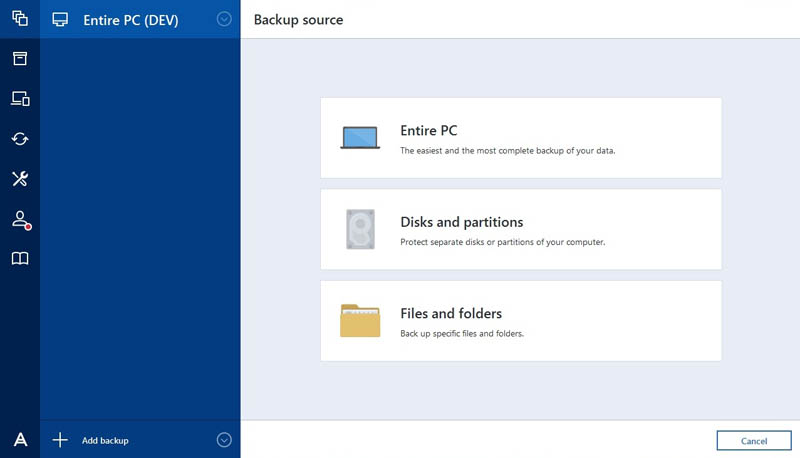
Task: Click the Backup source heading
Action: tap(298, 20)
